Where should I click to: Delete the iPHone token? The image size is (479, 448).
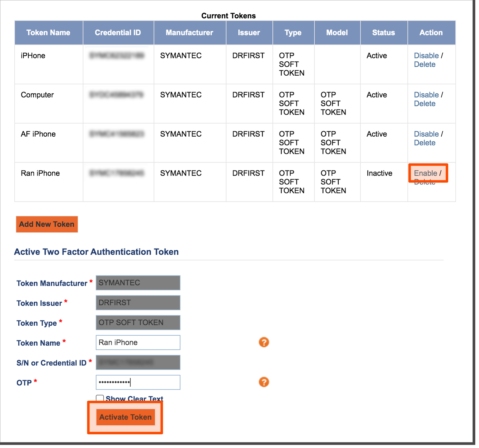(x=425, y=64)
